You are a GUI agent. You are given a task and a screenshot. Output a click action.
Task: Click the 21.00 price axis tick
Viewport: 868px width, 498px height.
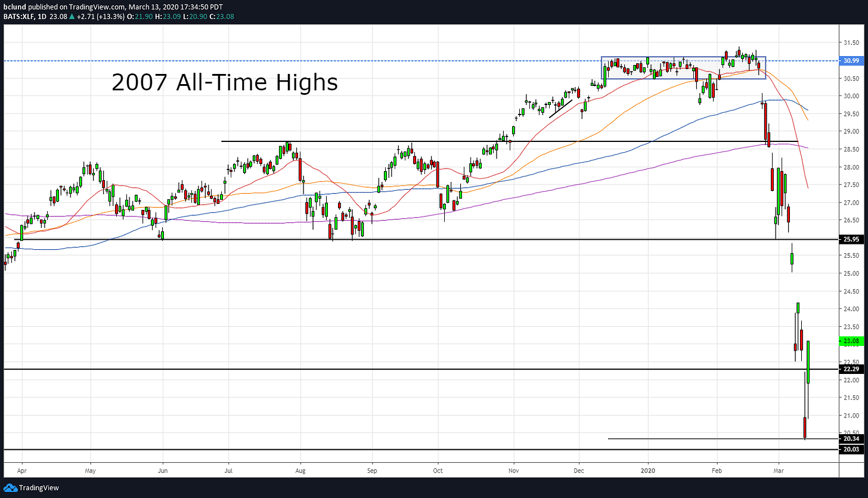pyautogui.click(x=851, y=415)
